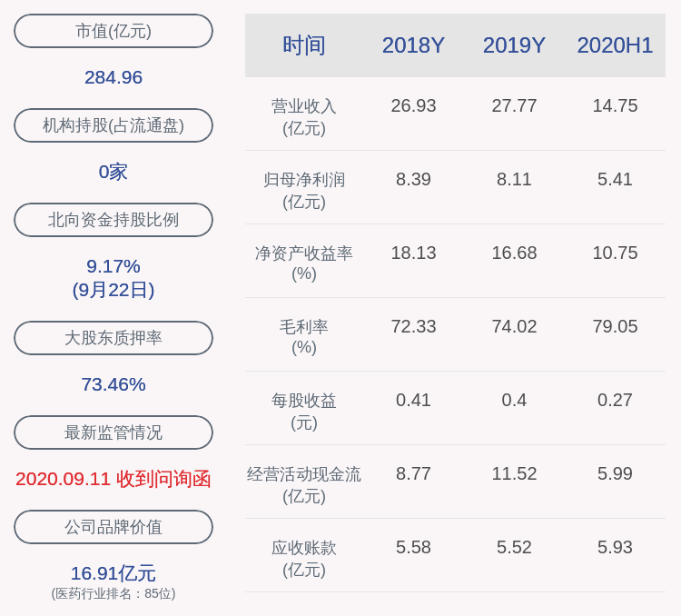Image resolution: width=681 pixels, height=616 pixels.
Task: Select cash flow value 8.77
Action: [x=413, y=473]
